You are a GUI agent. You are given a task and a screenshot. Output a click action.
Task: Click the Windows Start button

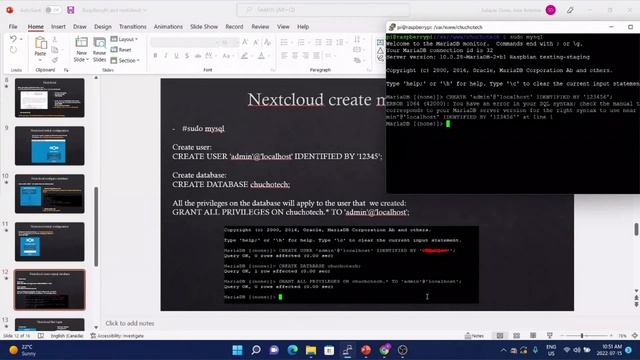(237, 350)
